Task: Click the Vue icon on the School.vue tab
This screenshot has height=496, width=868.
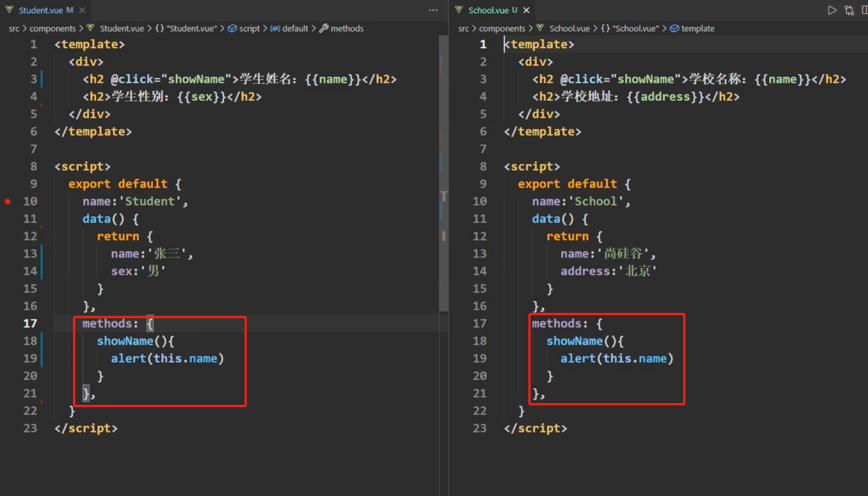Action: point(459,10)
